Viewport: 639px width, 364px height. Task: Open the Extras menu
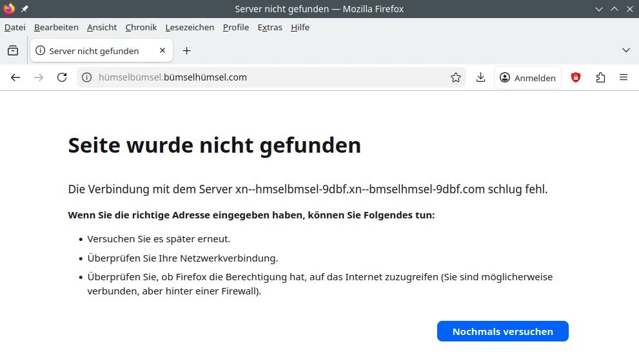270,27
